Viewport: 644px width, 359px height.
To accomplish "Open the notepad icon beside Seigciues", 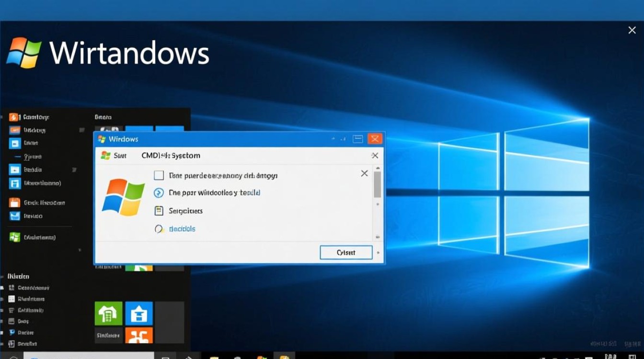I will [159, 210].
